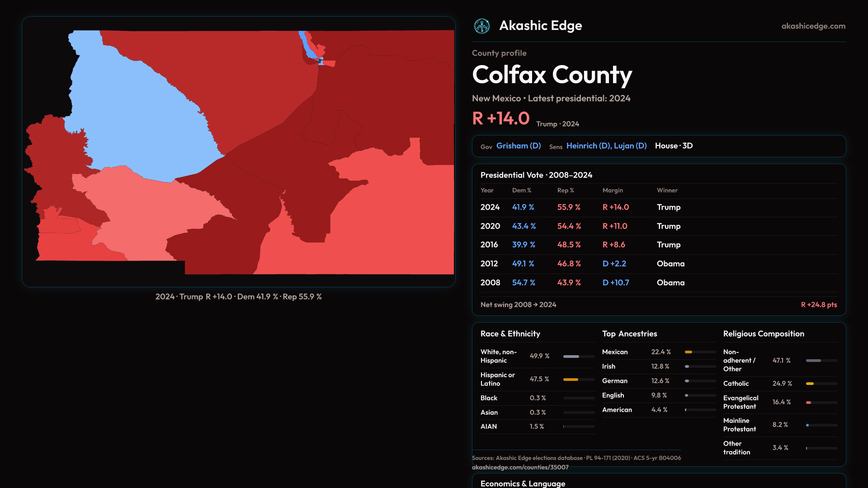
Task: Click the R +14.0 margin headline
Action: tap(500, 119)
